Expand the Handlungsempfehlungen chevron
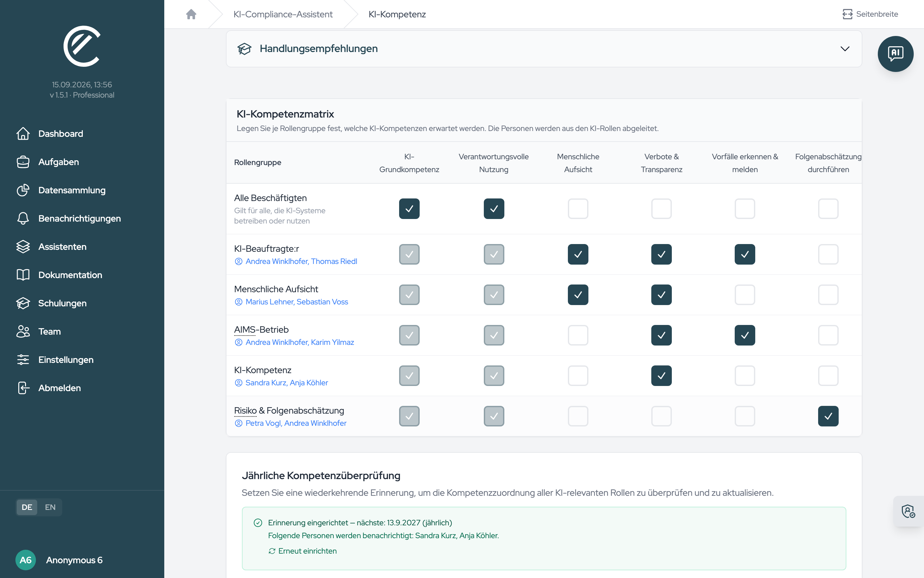This screenshot has width=924, height=578. [x=844, y=49]
